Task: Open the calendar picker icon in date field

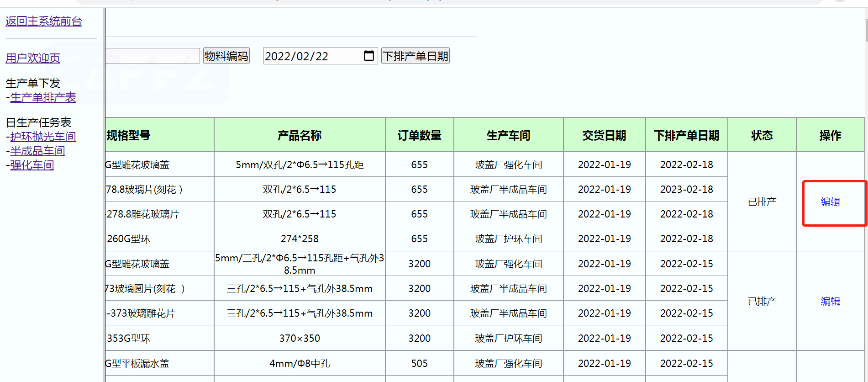Action: pyautogui.click(x=368, y=56)
